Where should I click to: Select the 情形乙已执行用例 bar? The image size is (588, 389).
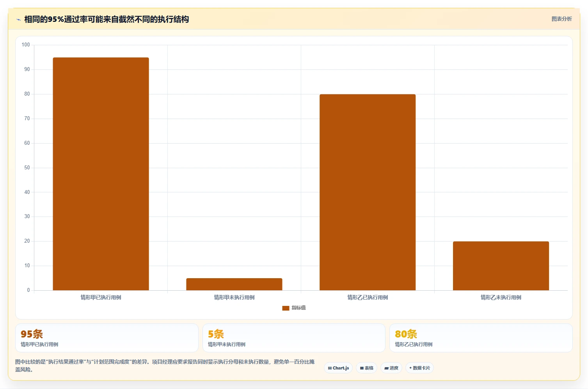[368, 192]
